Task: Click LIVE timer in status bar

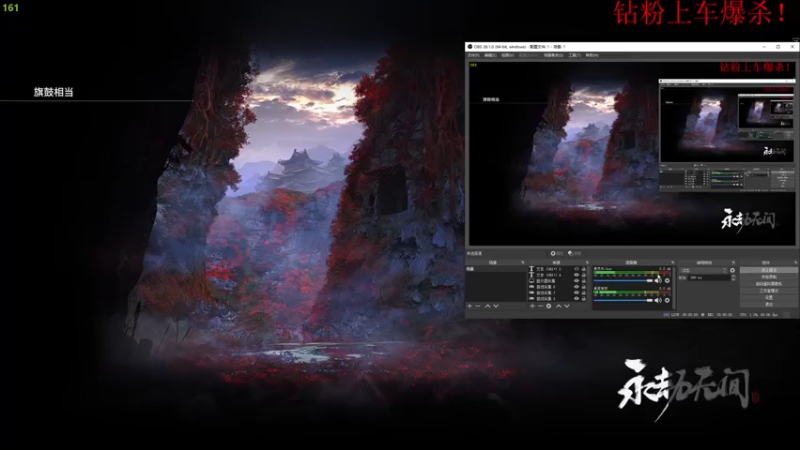Action: 682,315
